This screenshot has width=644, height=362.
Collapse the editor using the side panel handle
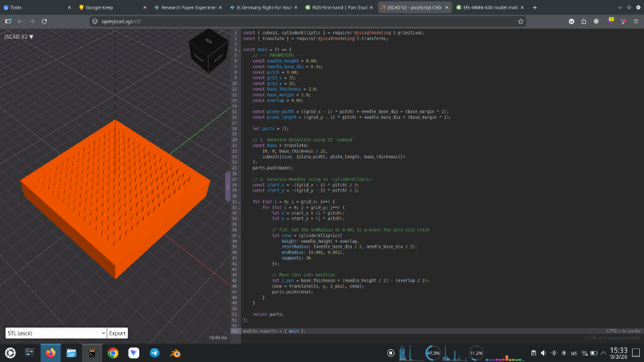click(228, 187)
